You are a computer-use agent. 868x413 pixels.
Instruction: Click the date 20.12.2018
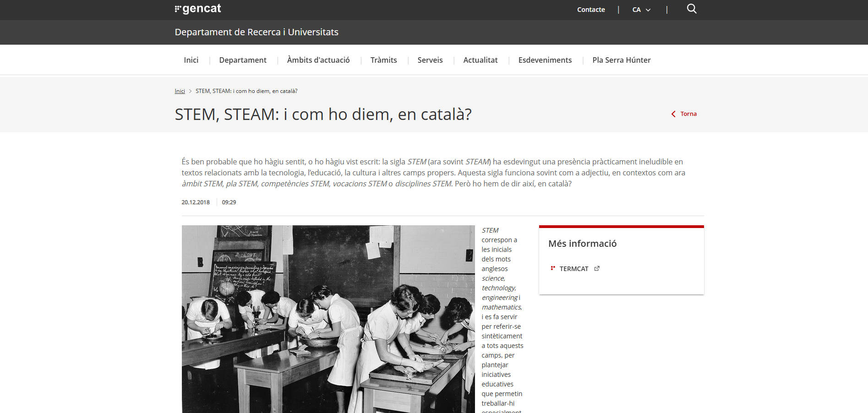point(196,202)
